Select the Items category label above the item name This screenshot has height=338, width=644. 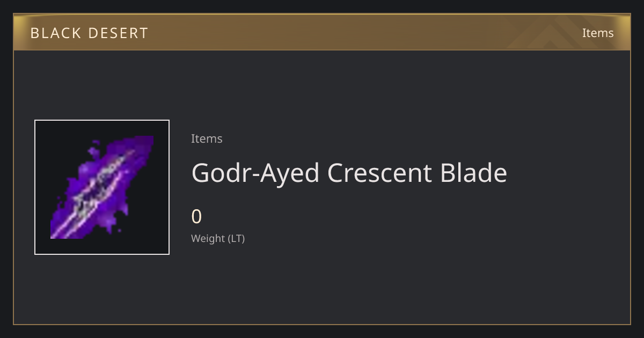pos(207,138)
